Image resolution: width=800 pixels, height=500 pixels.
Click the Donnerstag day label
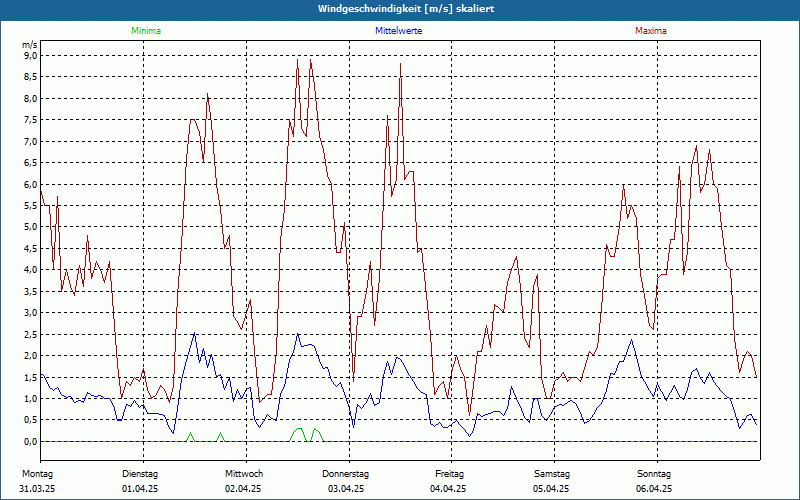point(346,474)
